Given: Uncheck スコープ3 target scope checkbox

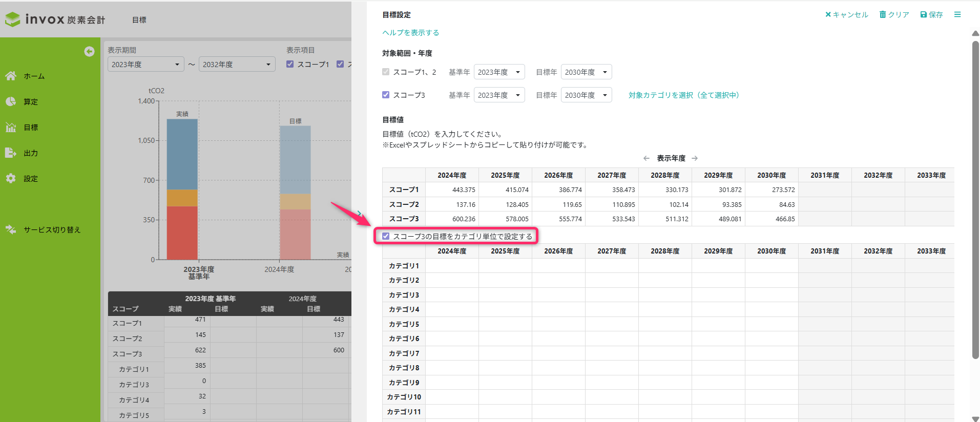Looking at the screenshot, I should click(x=386, y=95).
